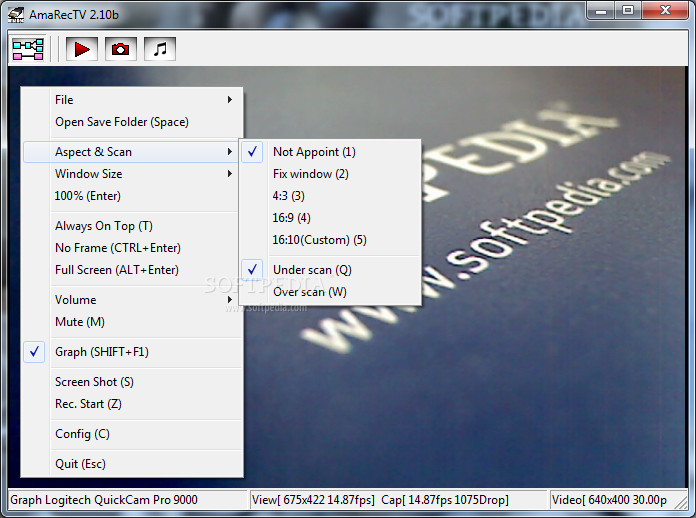Expand the File submenu
696x518 pixels.
[132, 100]
